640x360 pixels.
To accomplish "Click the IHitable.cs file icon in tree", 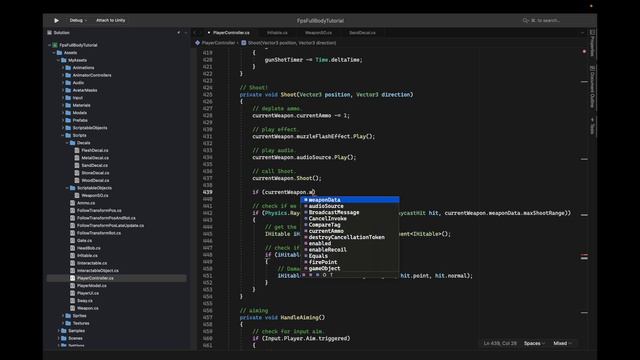I will click(72, 256).
